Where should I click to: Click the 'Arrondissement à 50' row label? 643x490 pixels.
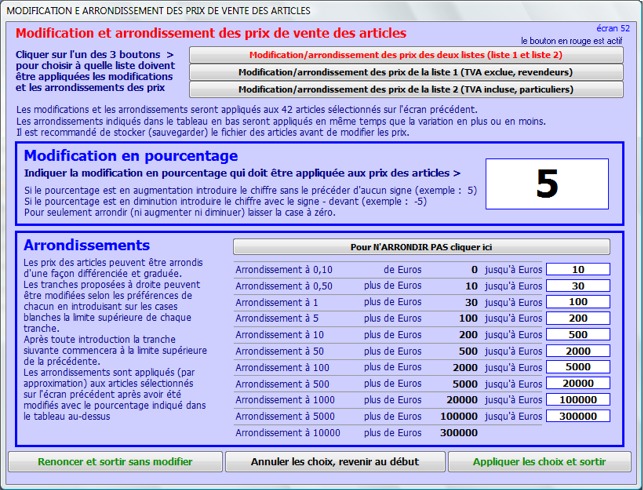pyautogui.click(x=280, y=351)
